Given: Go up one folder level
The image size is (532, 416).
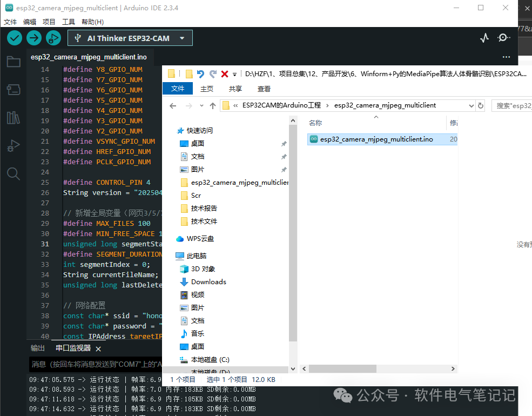Looking at the screenshot, I should click(213, 106).
